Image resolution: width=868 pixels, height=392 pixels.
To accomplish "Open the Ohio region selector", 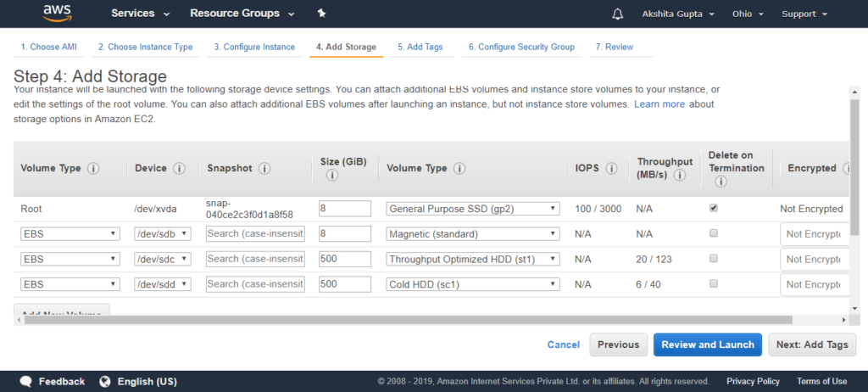I will coord(748,14).
